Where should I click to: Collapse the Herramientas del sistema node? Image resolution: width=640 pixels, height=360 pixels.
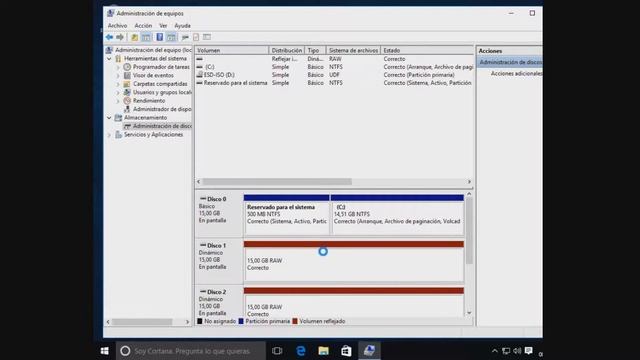(109, 59)
